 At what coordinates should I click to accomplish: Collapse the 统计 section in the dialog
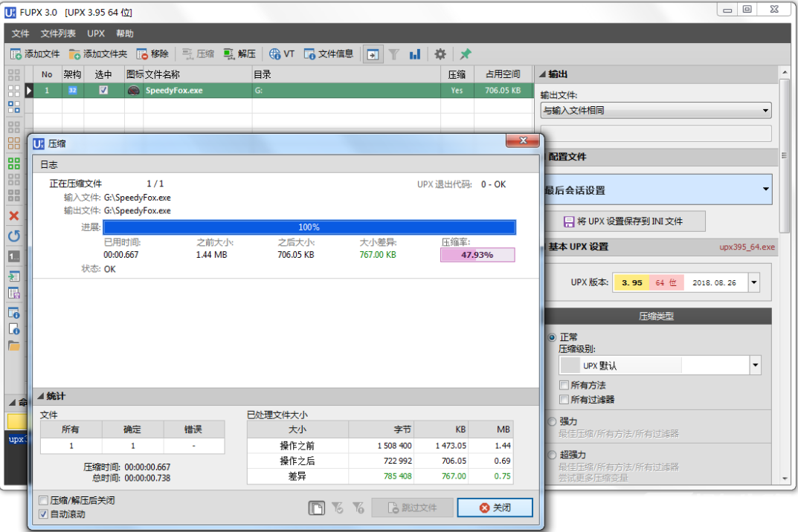click(x=286, y=396)
